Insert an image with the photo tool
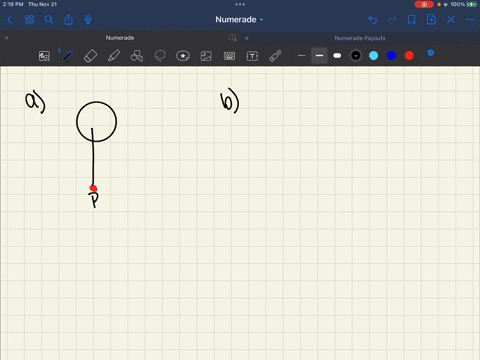Image resolution: width=480 pixels, height=360 pixels. pyautogui.click(x=206, y=56)
